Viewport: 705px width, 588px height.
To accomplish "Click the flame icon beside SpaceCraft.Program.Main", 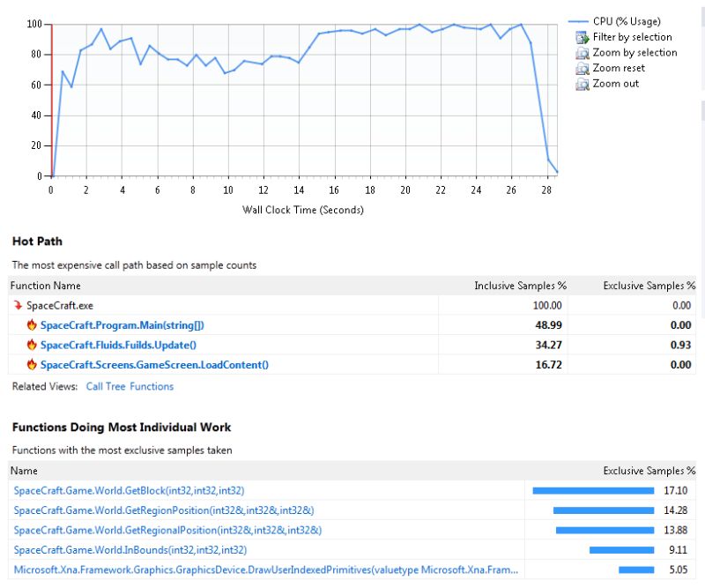I will tap(32, 324).
